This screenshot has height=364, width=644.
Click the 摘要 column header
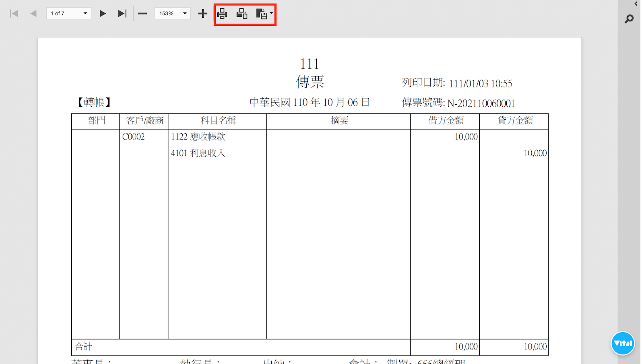point(339,121)
